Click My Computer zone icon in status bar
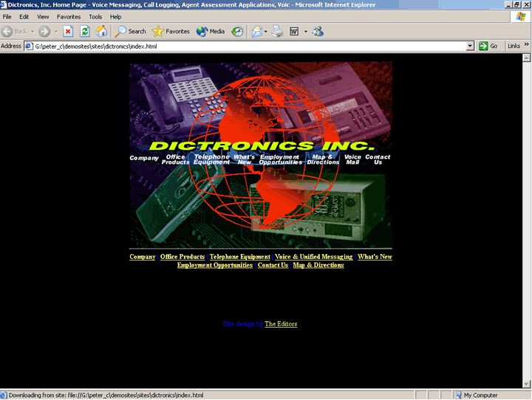 pos(459,396)
